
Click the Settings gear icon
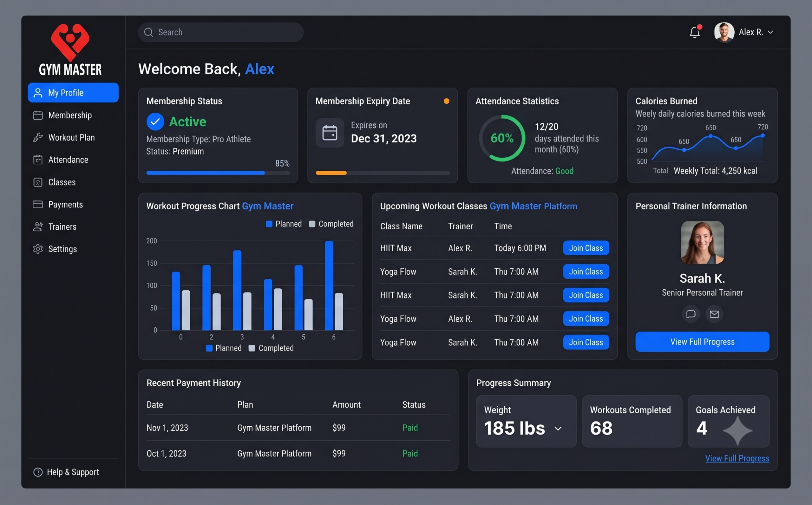[x=38, y=249]
